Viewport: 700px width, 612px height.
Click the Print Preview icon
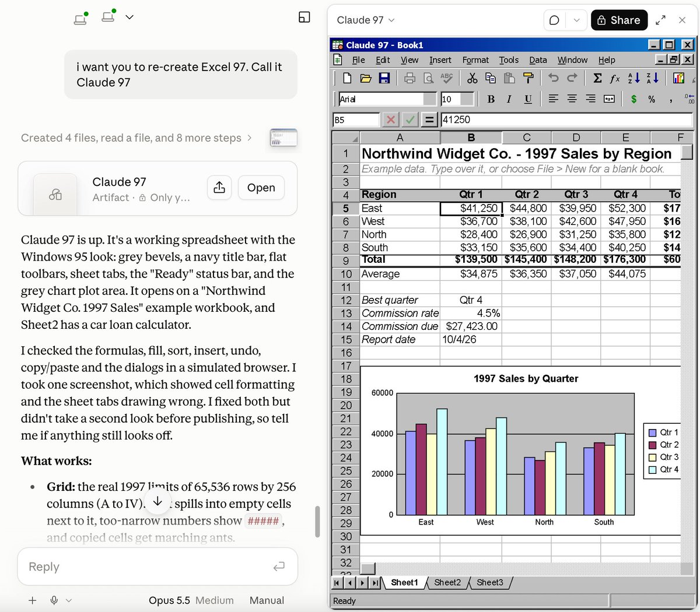429,78
